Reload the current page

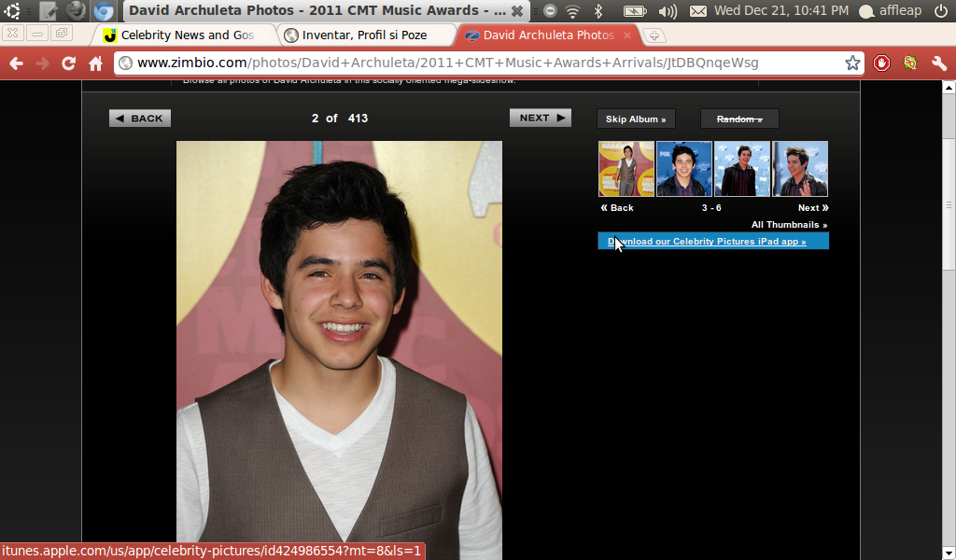coord(68,63)
